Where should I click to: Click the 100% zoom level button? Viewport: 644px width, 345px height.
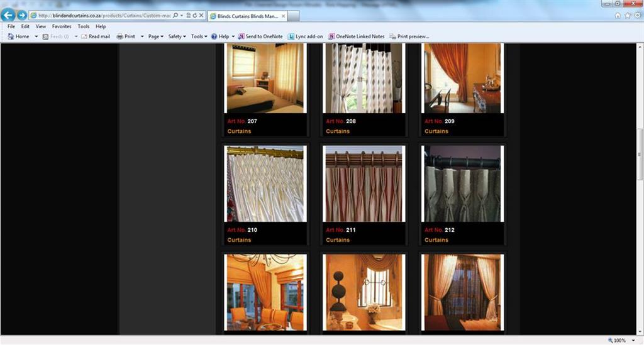[x=617, y=341]
